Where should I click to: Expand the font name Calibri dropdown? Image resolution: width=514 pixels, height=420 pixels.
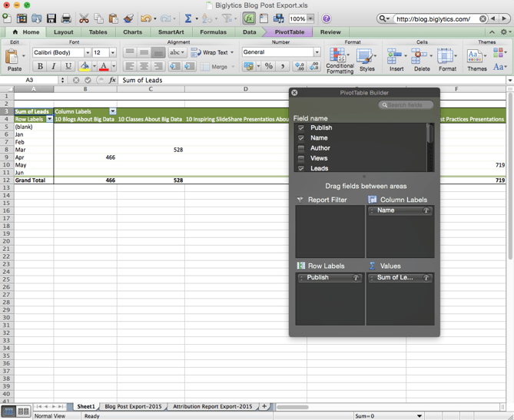(87, 53)
